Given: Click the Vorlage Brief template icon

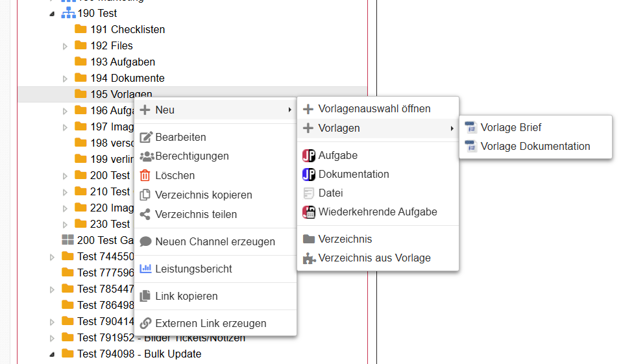Looking at the screenshot, I should pyautogui.click(x=470, y=128).
